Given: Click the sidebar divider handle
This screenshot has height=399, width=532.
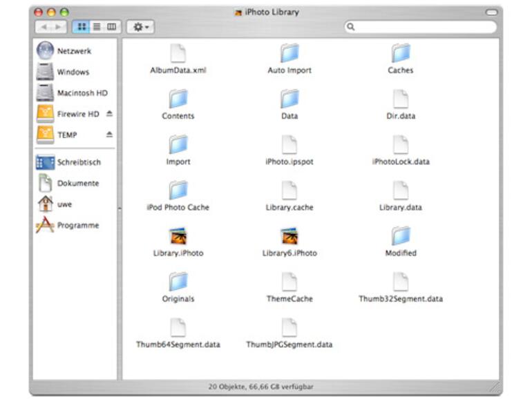Looking at the screenshot, I should point(120,209).
